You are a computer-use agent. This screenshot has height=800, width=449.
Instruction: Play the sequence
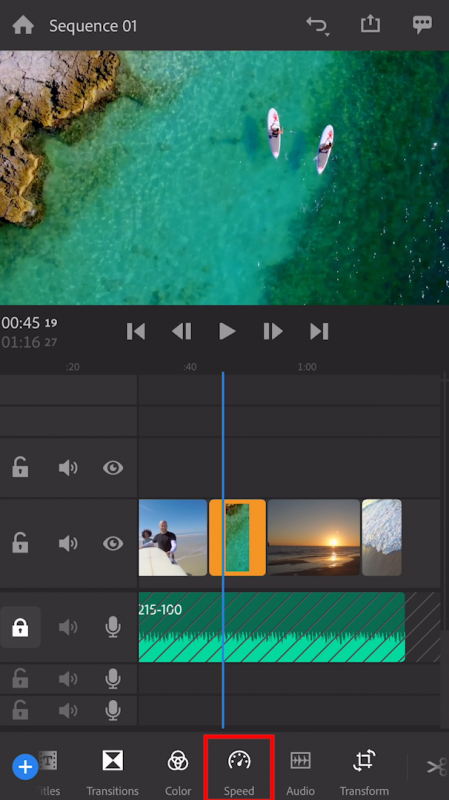coord(227,332)
